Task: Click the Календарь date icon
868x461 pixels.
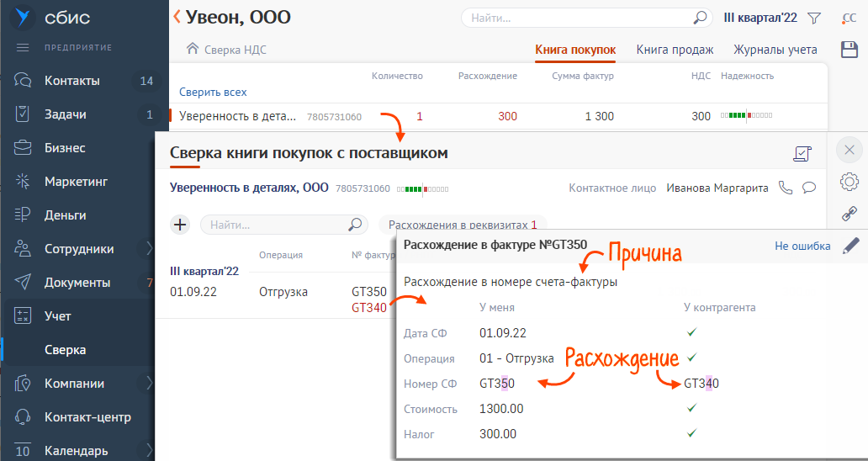Action: tap(23, 451)
